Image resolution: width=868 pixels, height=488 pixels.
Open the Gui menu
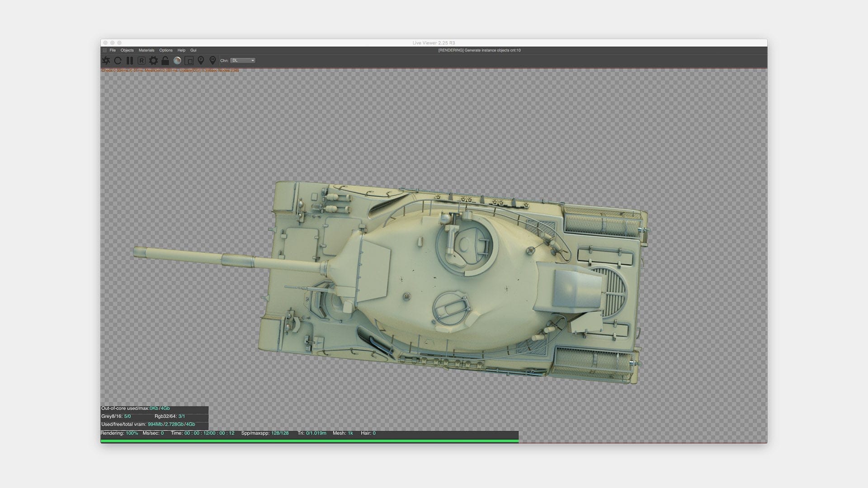click(193, 50)
